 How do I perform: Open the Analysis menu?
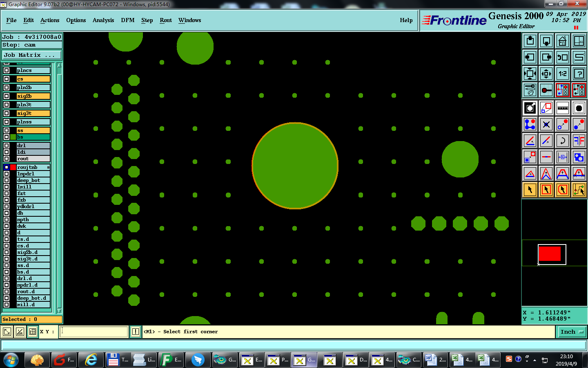103,20
